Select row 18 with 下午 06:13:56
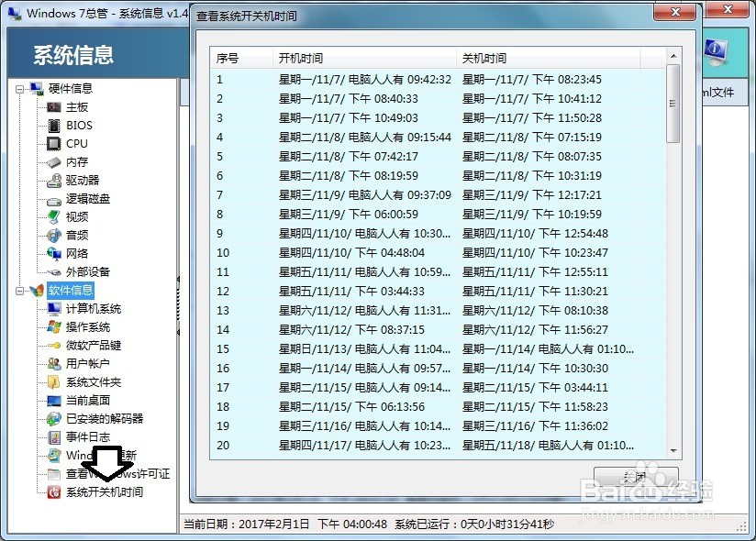This screenshot has width=756, height=541. 438,407
